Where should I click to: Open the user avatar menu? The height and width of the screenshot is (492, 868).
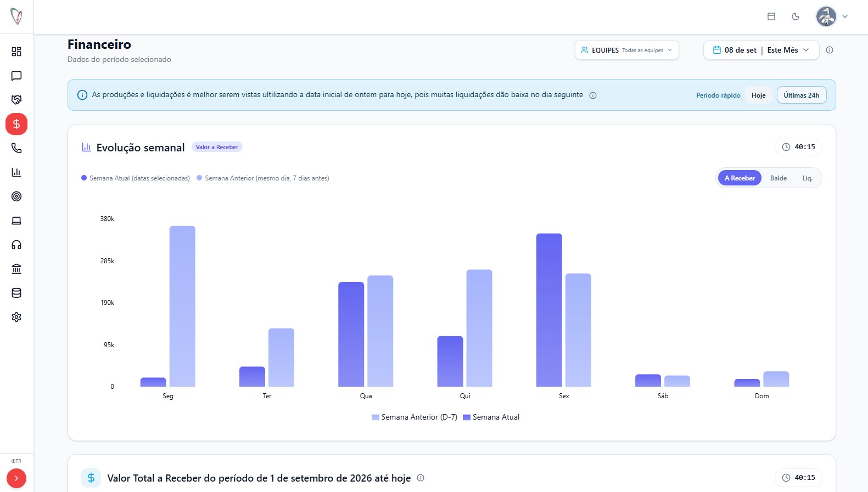click(x=826, y=16)
